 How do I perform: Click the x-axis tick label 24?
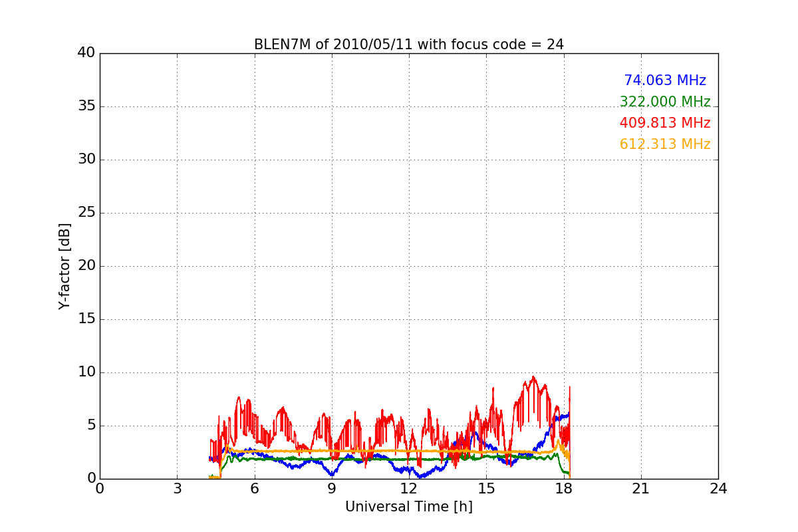[718, 489]
